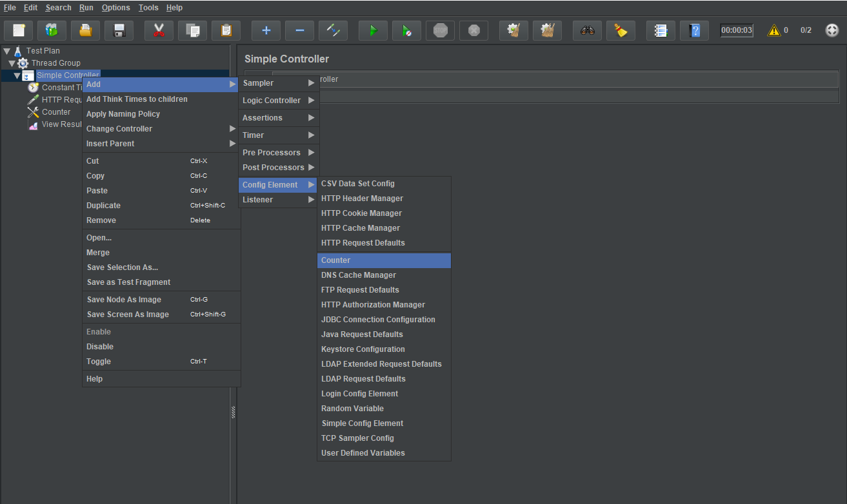Click the Cut scissors toolbar icon

point(159,30)
